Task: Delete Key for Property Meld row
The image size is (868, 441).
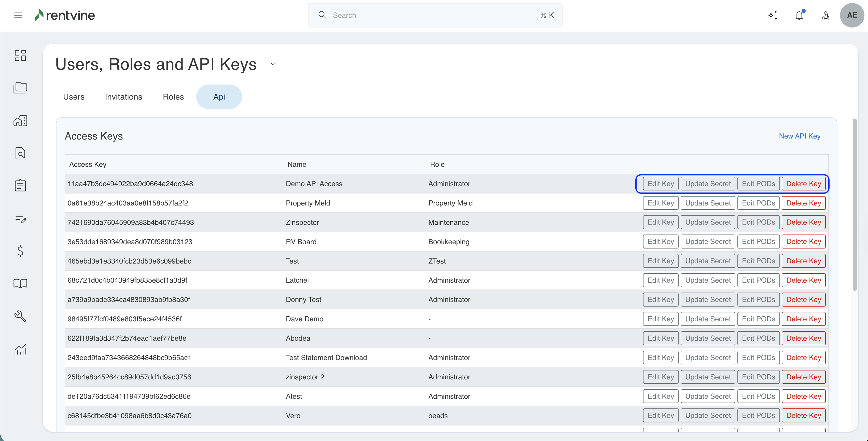Action: click(803, 203)
